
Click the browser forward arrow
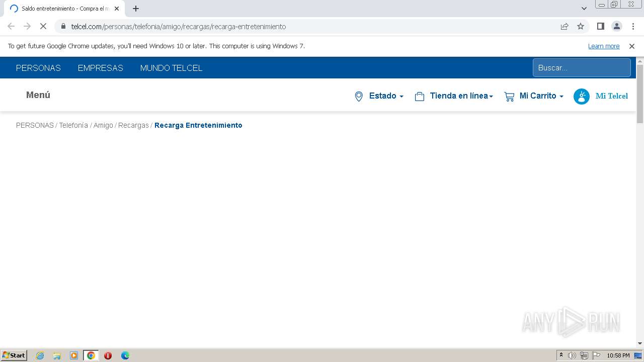tap(27, 26)
